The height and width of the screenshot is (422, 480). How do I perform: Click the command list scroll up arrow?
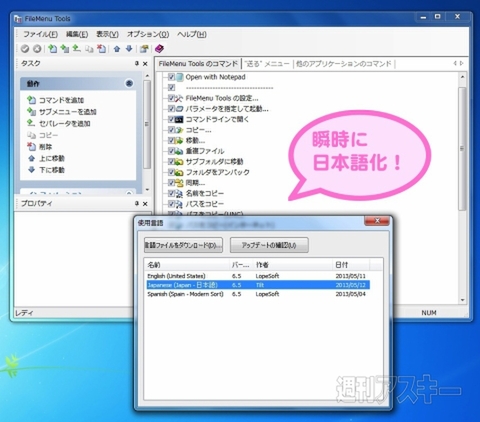pos(462,77)
